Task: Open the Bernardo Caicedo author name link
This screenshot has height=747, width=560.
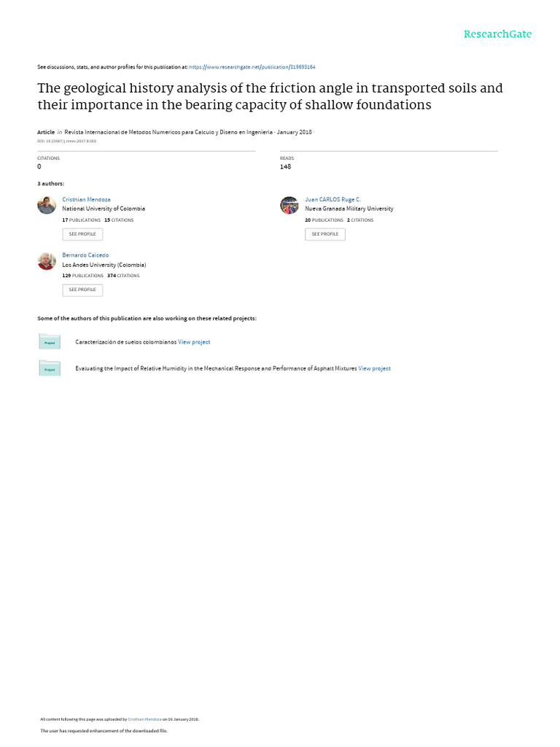Action: pos(85,255)
